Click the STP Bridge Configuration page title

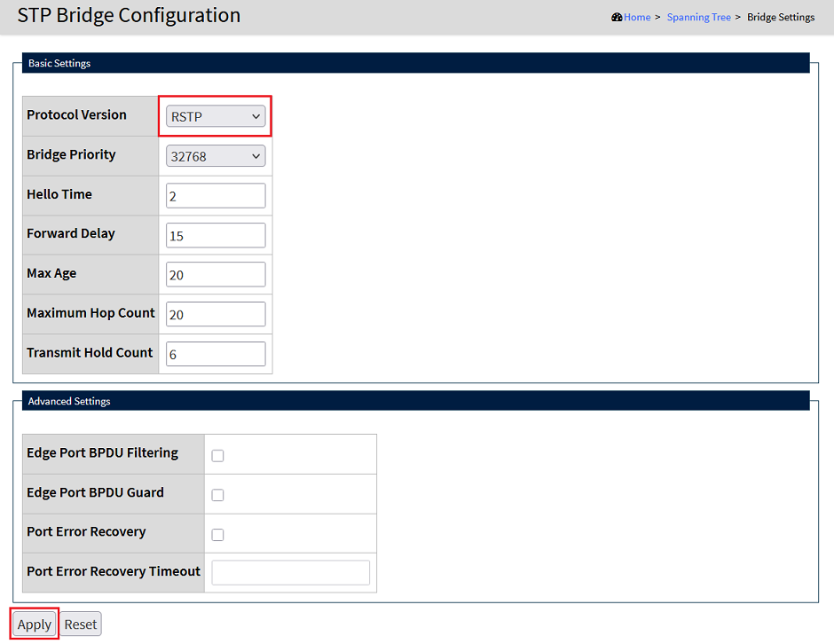click(x=129, y=15)
